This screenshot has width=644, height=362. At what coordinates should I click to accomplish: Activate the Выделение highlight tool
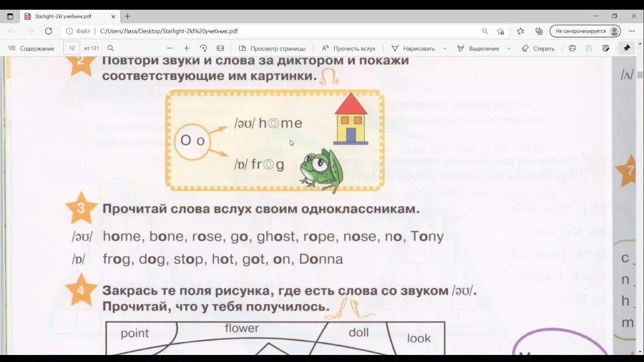pos(478,48)
